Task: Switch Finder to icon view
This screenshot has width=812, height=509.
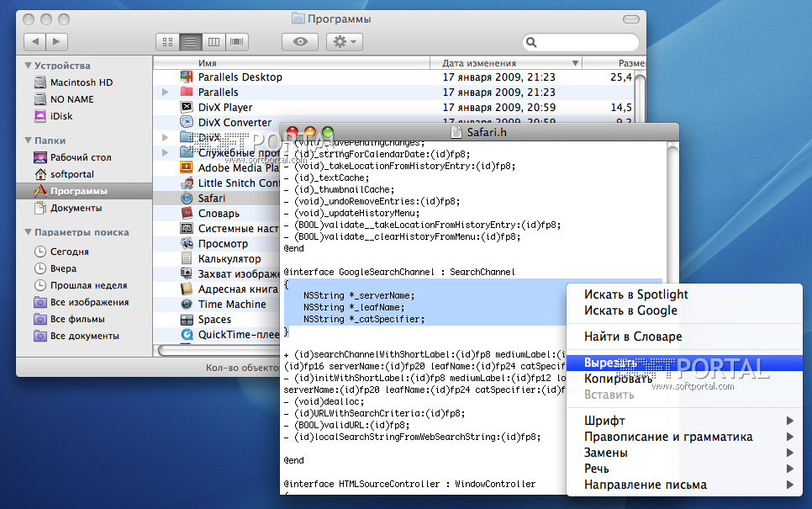Action: [167, 42]
